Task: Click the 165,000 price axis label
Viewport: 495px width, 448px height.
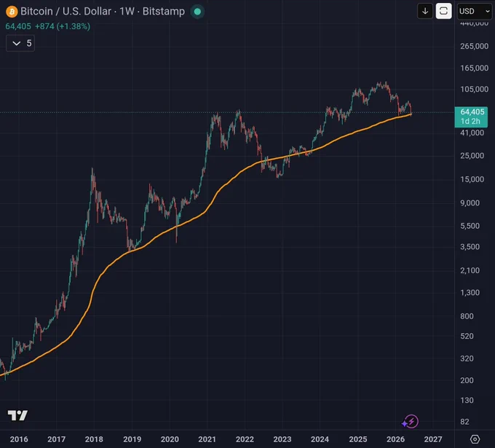Action: tap(474, 68)
